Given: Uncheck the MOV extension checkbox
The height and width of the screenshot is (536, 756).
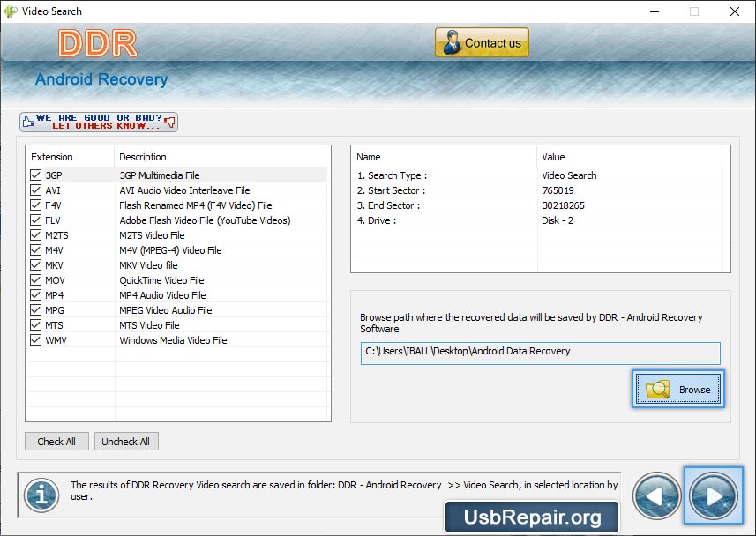Looking at the screenshot, I should (x=35, y=279).
